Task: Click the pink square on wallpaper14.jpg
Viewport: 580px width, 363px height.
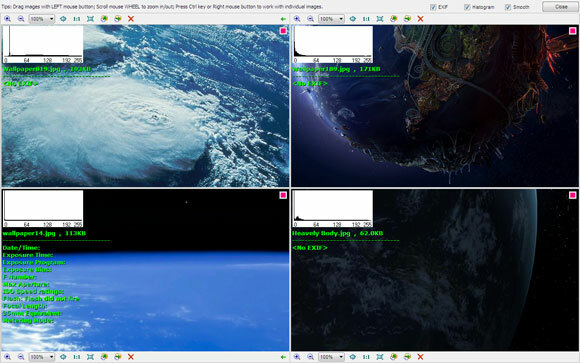Action: (283, 195)
